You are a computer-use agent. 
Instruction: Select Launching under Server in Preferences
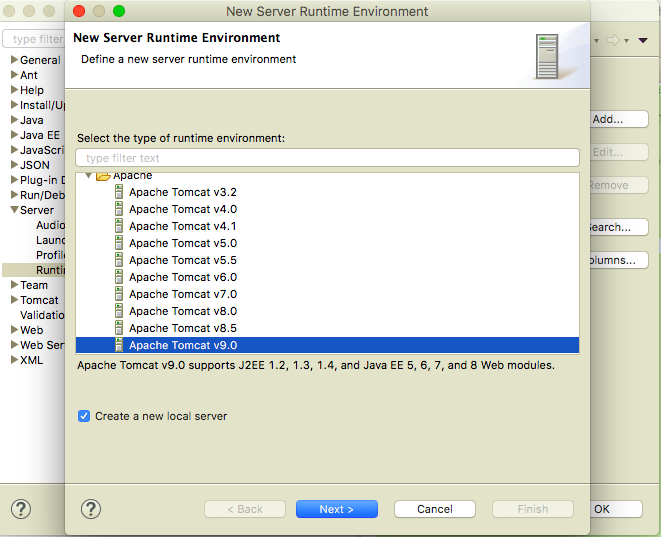[x=50, y=240]
